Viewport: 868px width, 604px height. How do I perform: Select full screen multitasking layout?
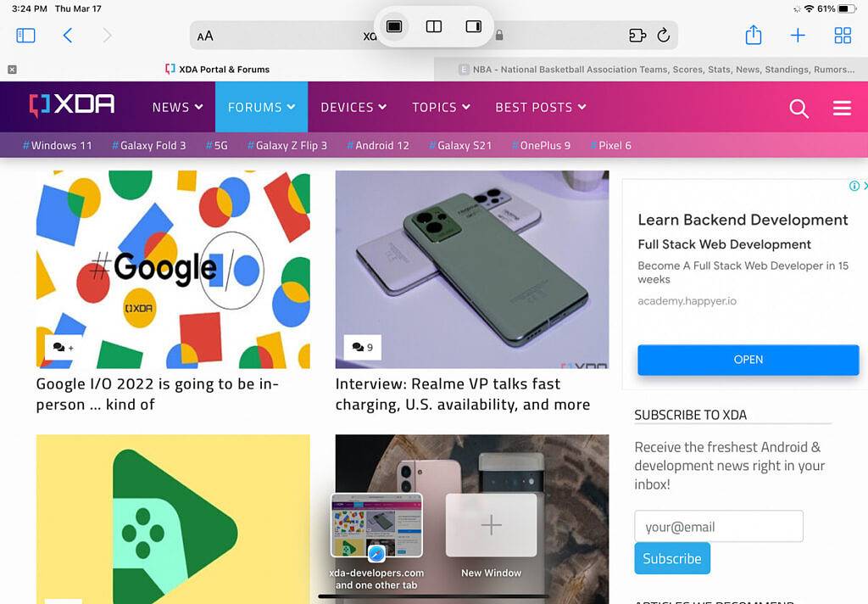pyautogui.click(x=394, y=26)
